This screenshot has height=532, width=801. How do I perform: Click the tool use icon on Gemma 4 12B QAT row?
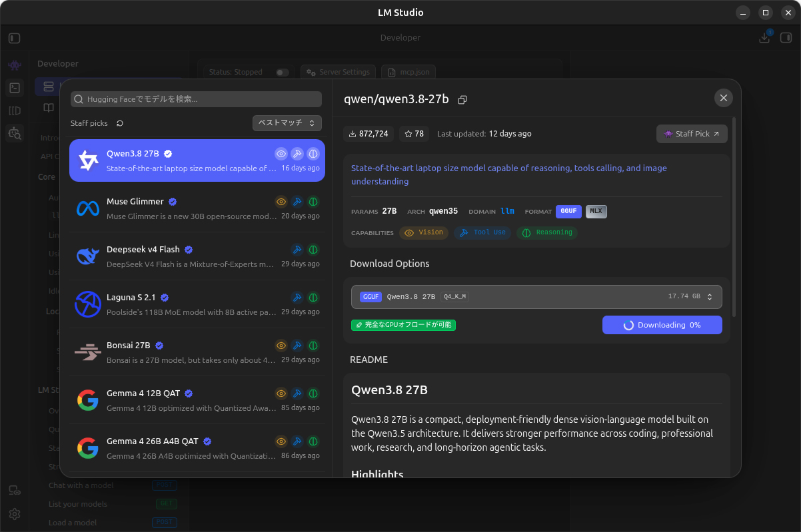point(297,394)
